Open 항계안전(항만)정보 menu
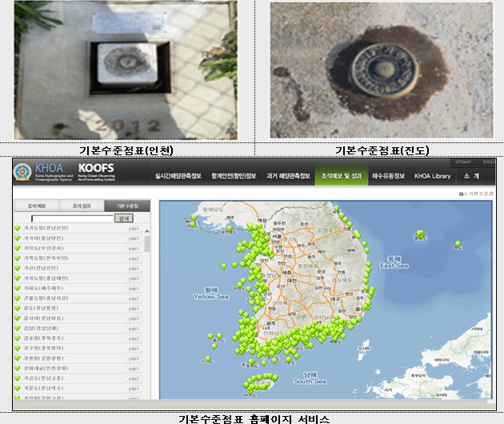Viewport: 504px width, 424px height. coord(234,176)
